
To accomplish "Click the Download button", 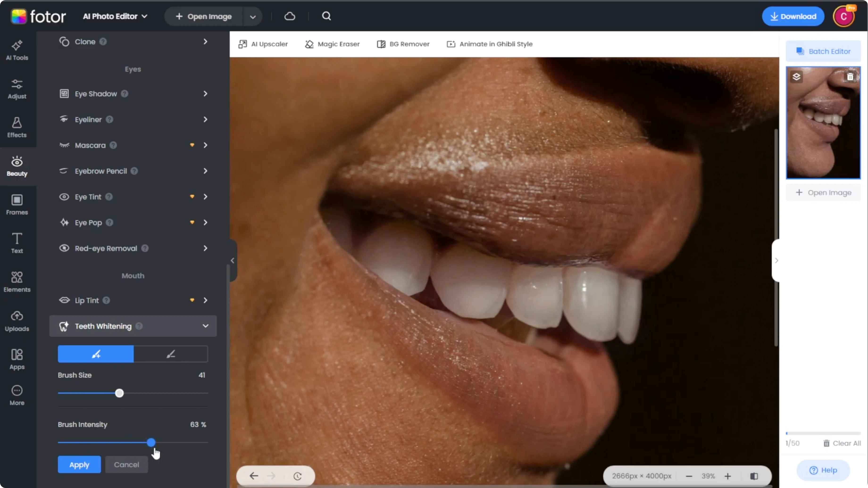I will (793, 16).
